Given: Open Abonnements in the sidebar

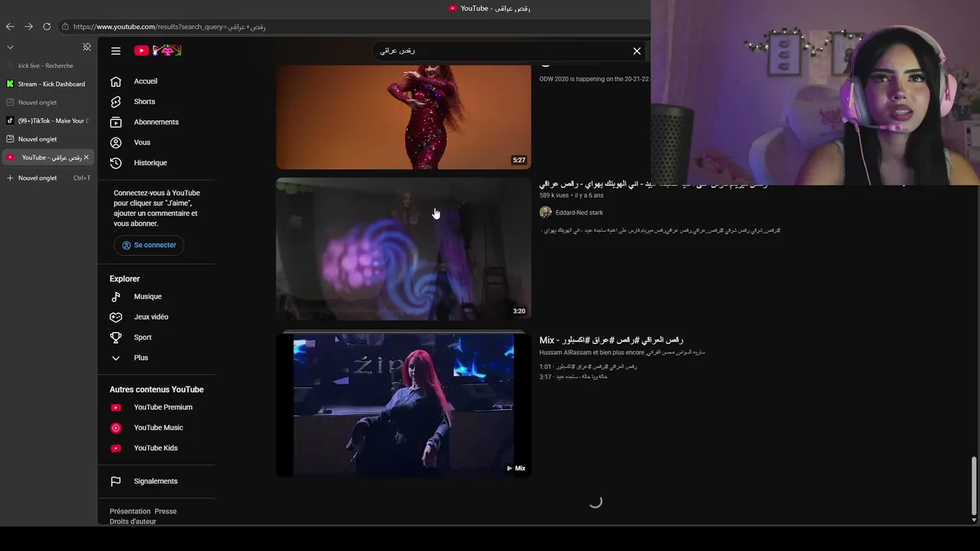Looking at the screenshot, I should 156,122.
